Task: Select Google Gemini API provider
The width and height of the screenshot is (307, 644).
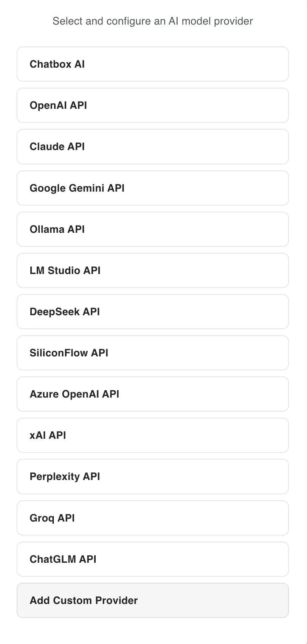Action: (x=153, y=188)
